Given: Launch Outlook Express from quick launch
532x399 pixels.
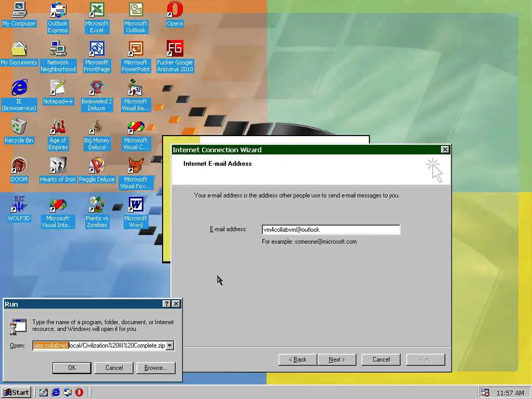Looking at the screenshot, I should pos(68,393).
